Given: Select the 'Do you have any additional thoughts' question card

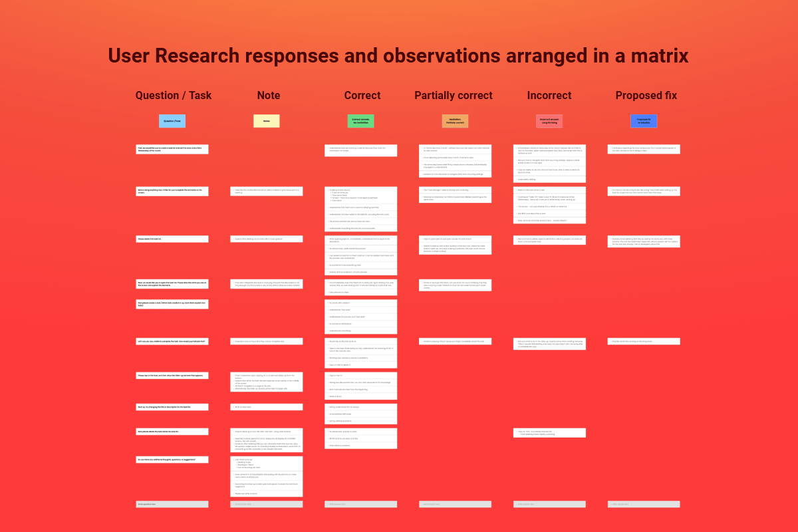Looking at the screenshot, I should pyautogui.click(x=172, y=460).
